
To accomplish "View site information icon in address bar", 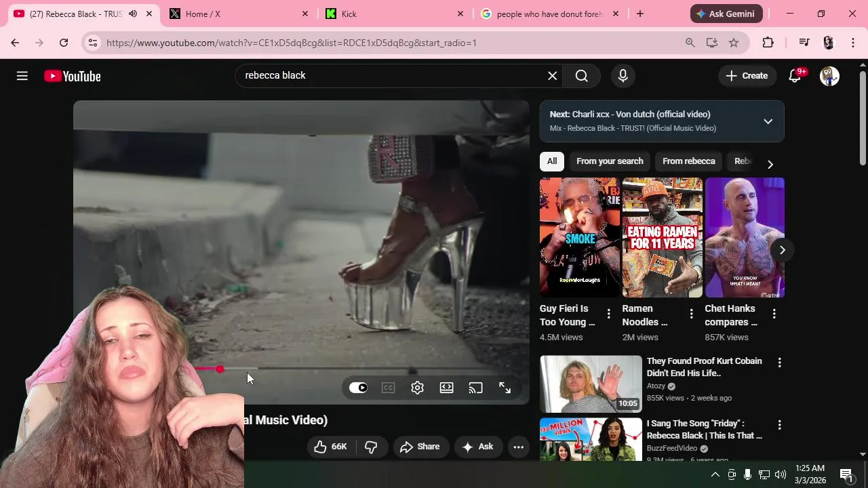I will coord(93,43).
